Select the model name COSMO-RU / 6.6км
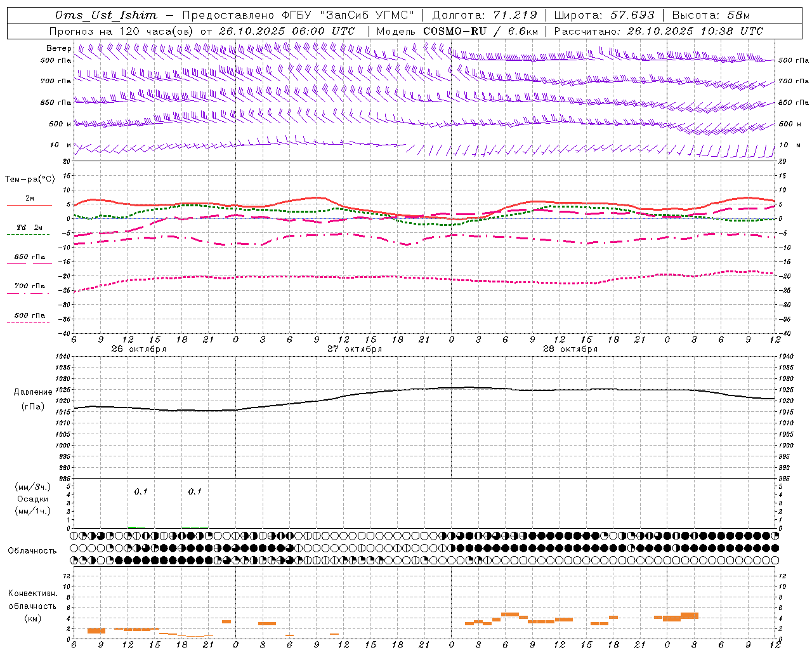 point(480,31)
